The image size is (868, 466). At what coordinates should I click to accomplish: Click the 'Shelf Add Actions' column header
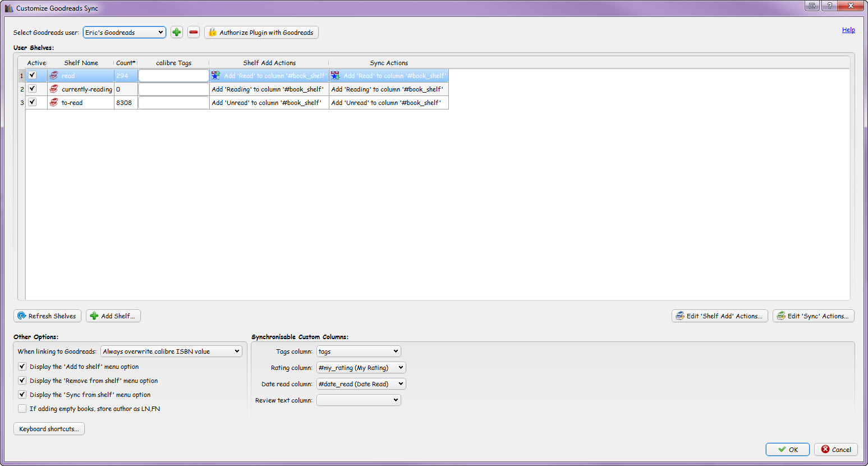pos(269,63)
